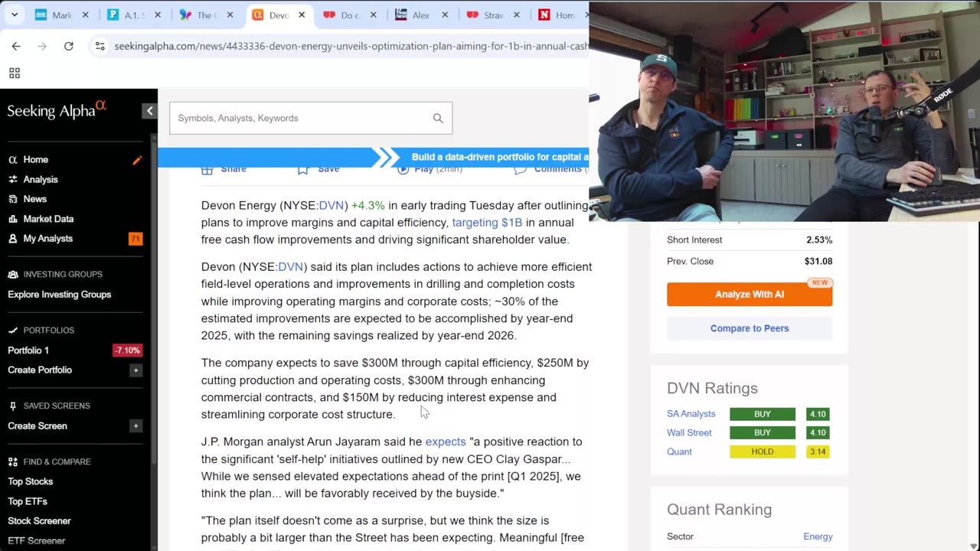Open ETF Screener in the sidebar
980x551 pixels.
[x=36, y=541]
